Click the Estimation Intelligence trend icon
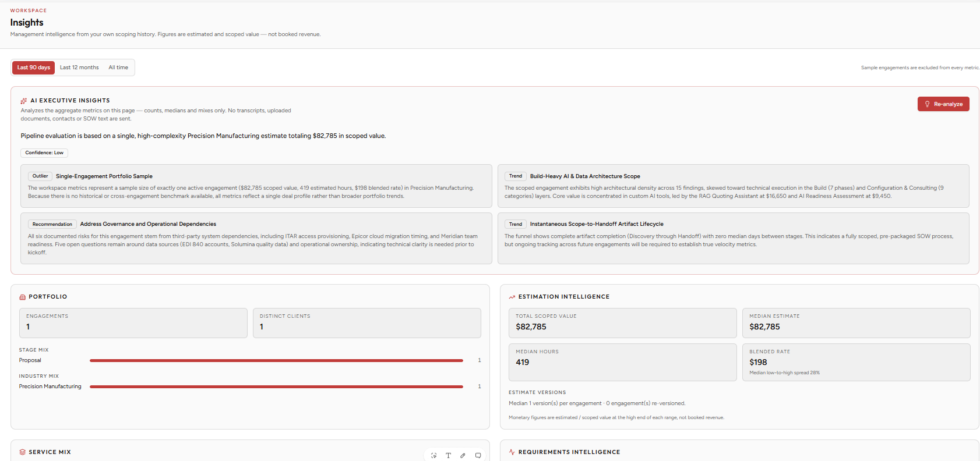The width and height of the screenshot is (980, 461). pyautogui.click(x=512, y=297)
